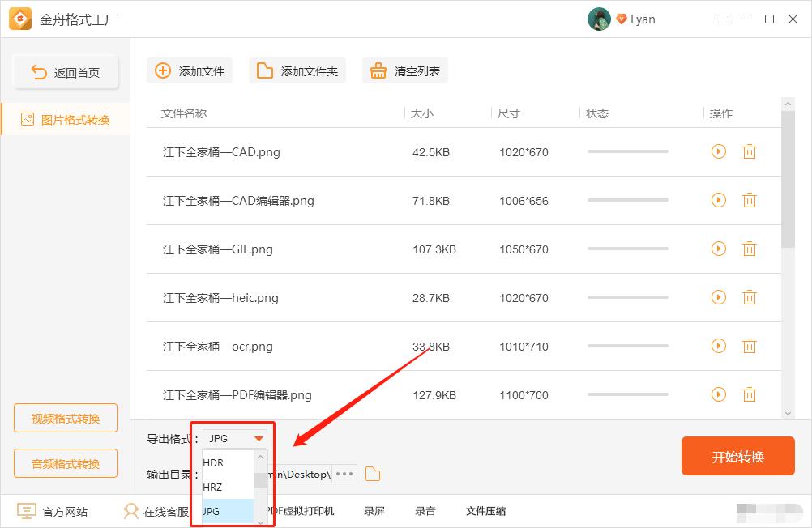Select the 图片格式转换 tab
The width and height of the screenshot is (812, 528).
coord(66,120)
